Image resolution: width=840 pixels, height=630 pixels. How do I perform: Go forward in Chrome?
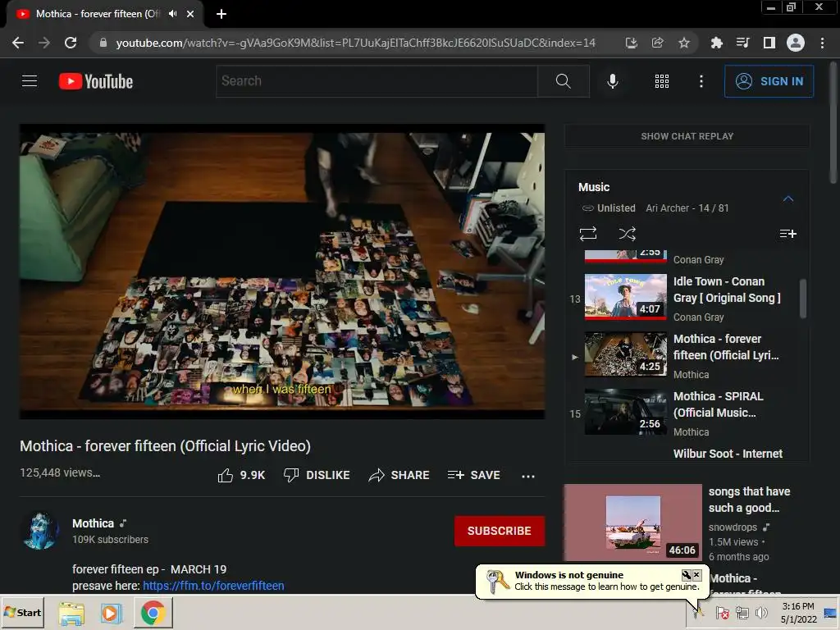pyautogui.click(x=44, y=43)
